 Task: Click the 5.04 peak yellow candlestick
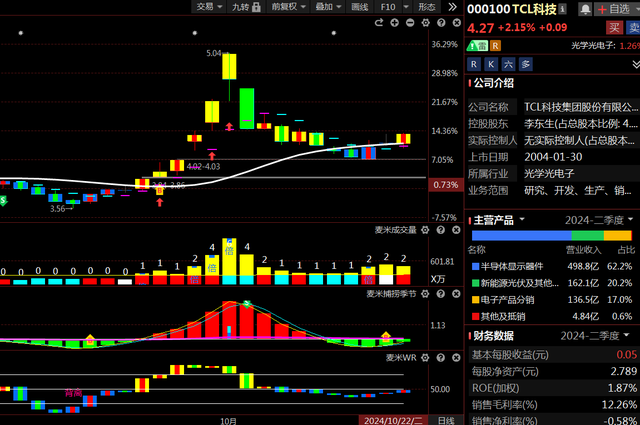pyautogui.click(x=230, y=67)
